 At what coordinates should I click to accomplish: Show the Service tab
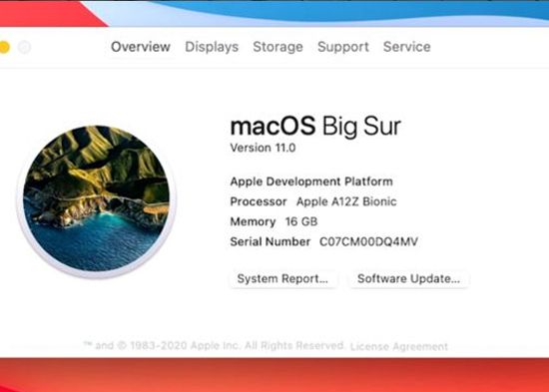coord(407,47)
